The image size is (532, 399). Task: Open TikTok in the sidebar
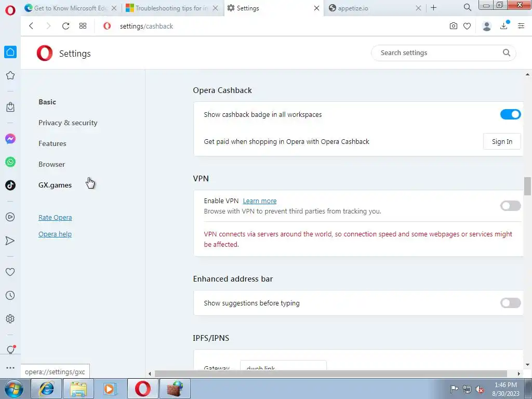click(x=10, y=185)
